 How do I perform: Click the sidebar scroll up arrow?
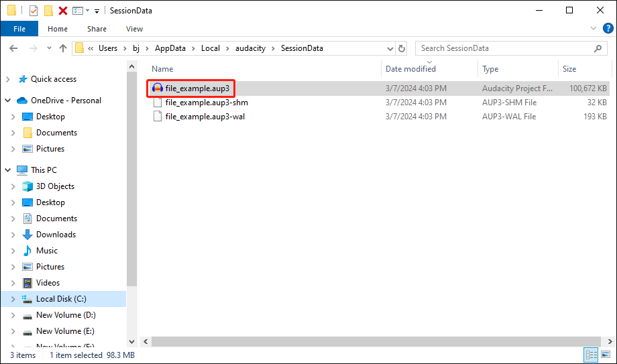coord(132,66)
